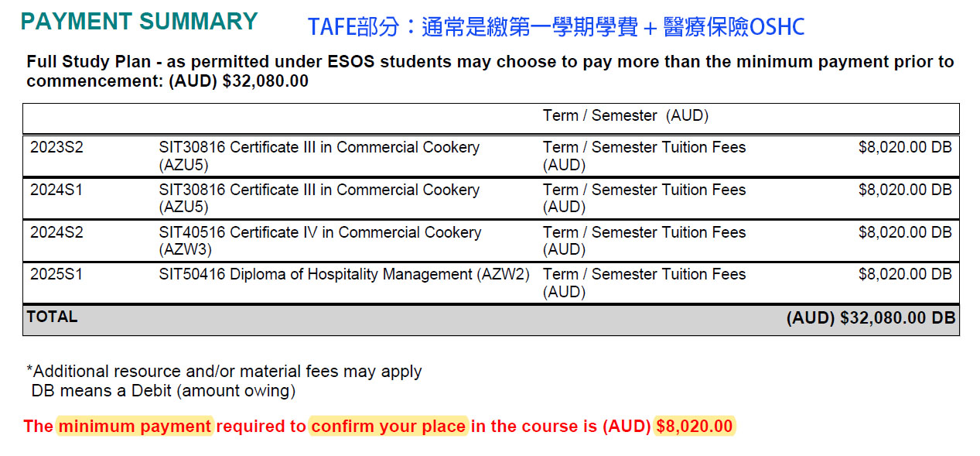Click the (AUD) $32,080.00 DB total amount
This screenshot has height=456, width=980.
(870, 318)
